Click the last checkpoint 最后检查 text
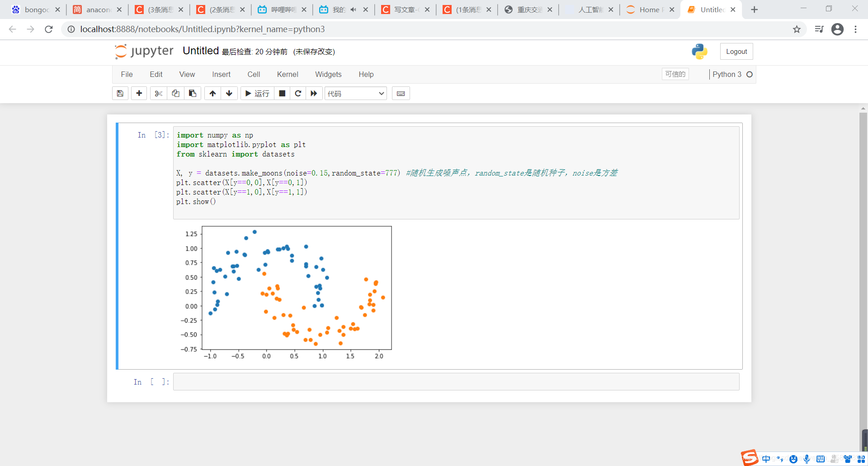The height and width of the screenshot is (466, 868). pyautogui.click(x=254, y=52)
